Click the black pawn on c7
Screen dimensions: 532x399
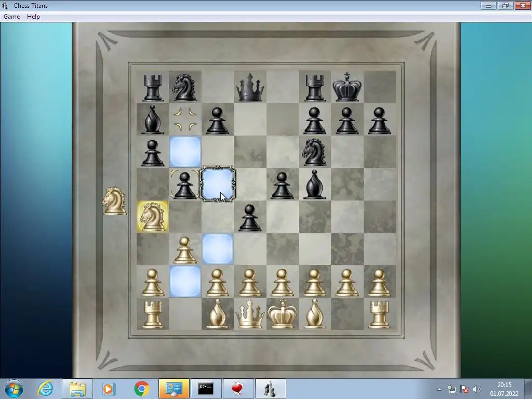[x=218, y=121]
